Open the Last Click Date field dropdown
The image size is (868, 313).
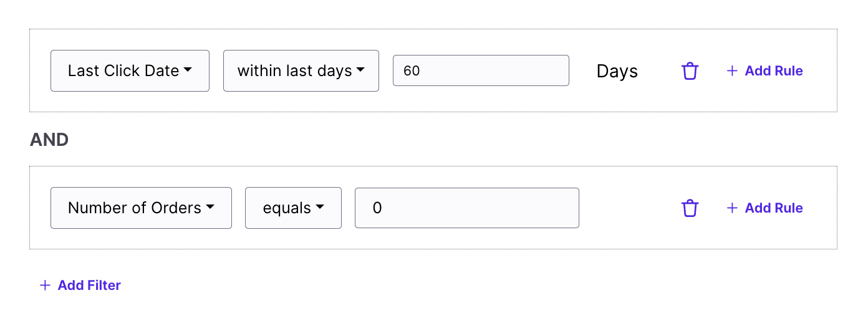tap(130, 71)
